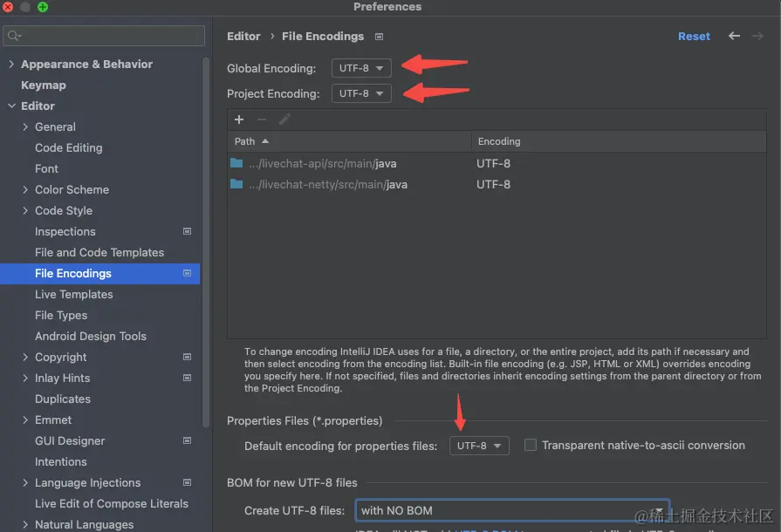Image resolution: width=781 pixels, height=532 pixels.
Task: Open the Global Encoding dropdown
Action: pyautogui.click(x=361, y=68)
